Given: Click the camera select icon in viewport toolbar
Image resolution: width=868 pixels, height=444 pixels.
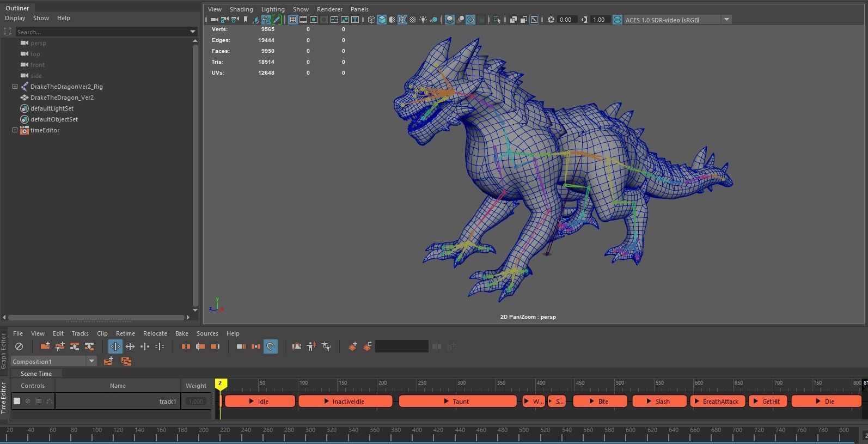Looking at the screenshot, I should tap(214, 20).
